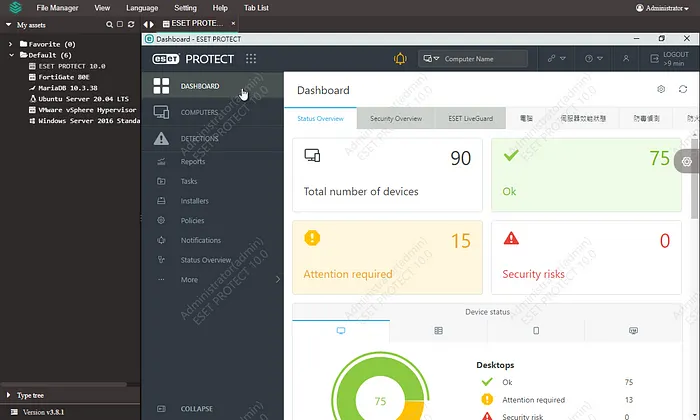
Task: Collapse the Default folder
Action: click(x=11, y=55)
